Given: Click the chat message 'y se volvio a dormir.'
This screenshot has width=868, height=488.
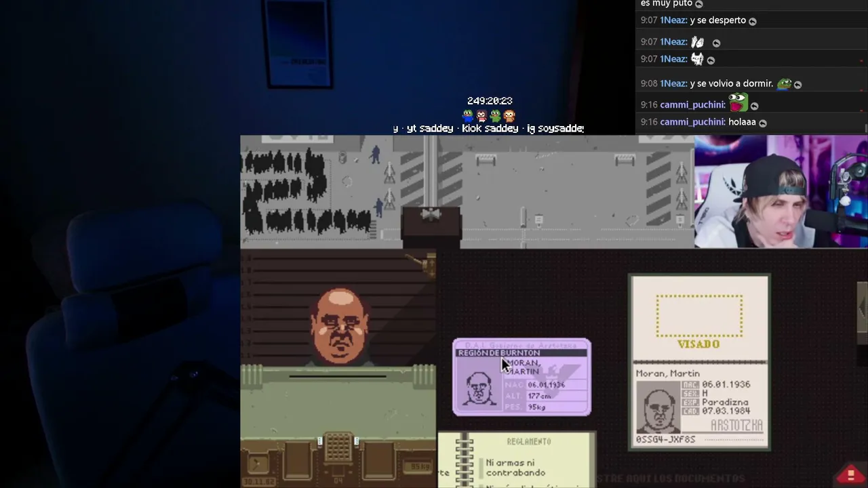Looking at the screenshot, I should coord(732,83).
